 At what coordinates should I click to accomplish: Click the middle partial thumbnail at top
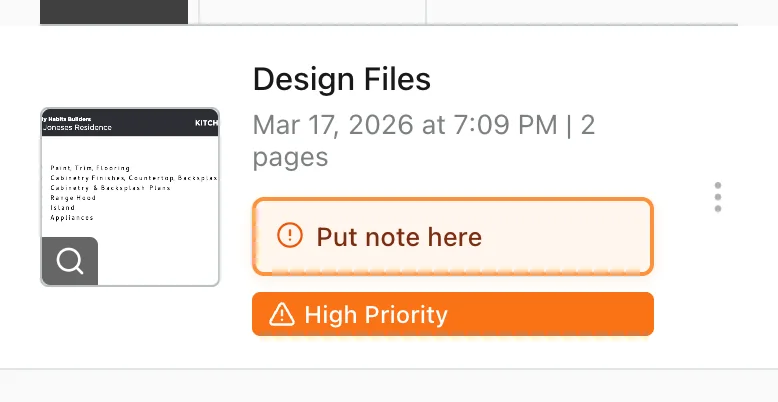312,11
